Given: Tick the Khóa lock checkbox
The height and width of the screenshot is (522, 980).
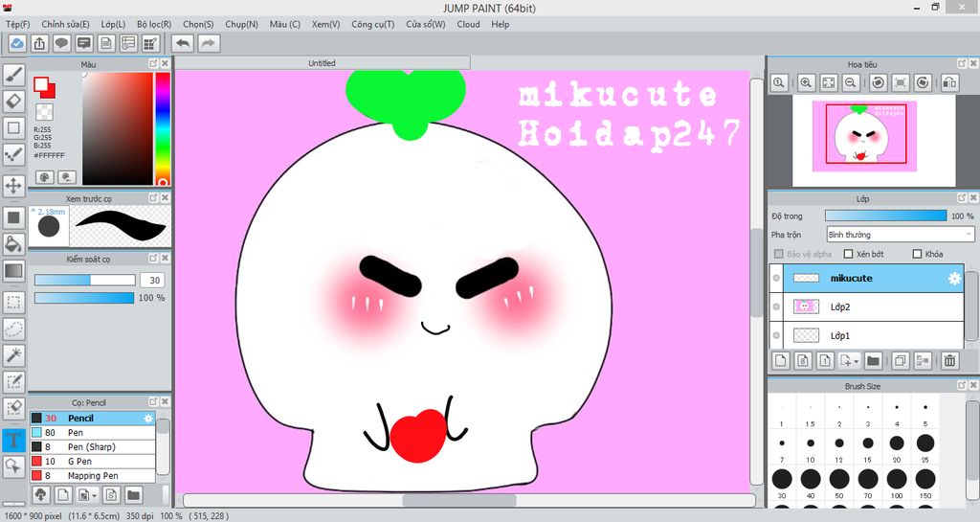Looking at the screenshot, I should (x=917, y=254).
